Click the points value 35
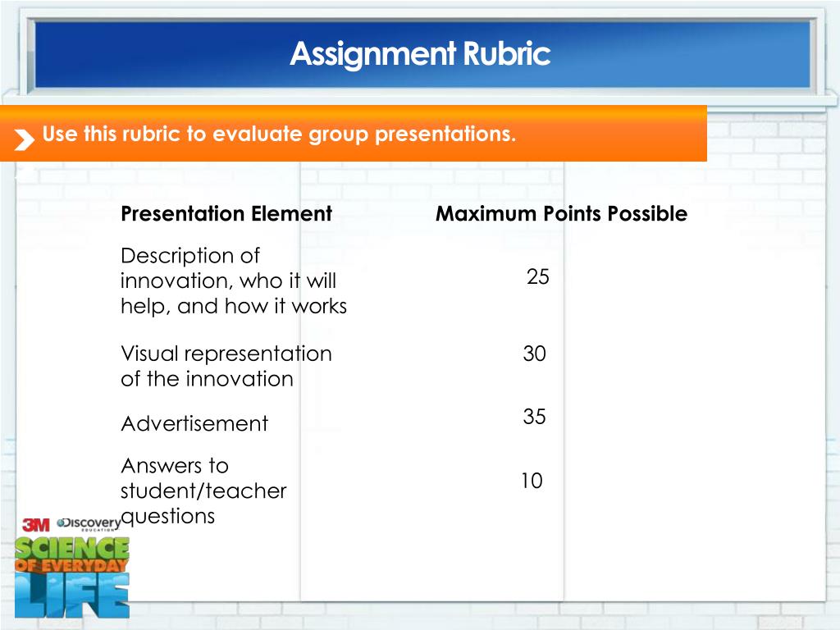The image size is (840, 630). click(534, 416)
